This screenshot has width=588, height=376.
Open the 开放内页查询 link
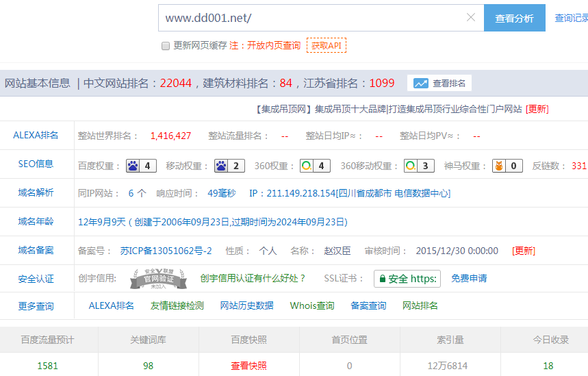click(x=274, y=45)
